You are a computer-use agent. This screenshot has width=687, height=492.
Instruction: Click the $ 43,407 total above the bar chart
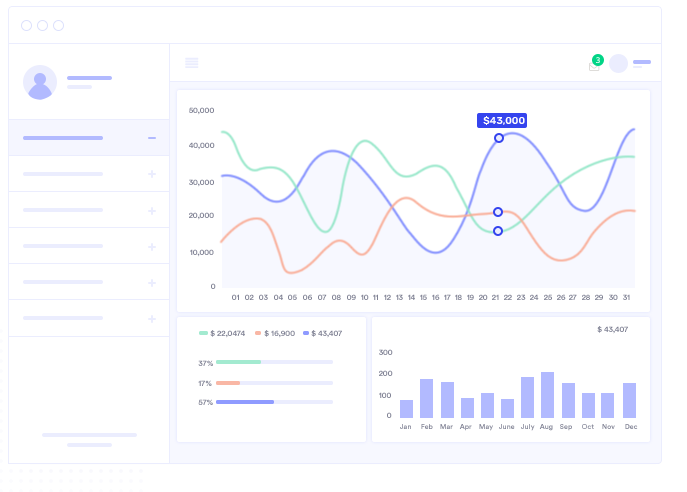click(x=613, y=329)
